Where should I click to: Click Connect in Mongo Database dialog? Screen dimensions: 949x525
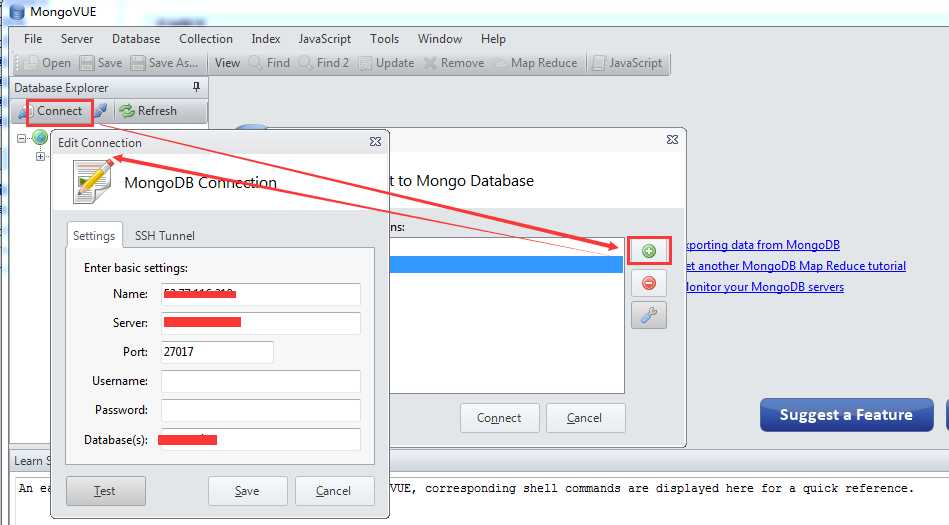pyautogui.click(x=499, y=418)
